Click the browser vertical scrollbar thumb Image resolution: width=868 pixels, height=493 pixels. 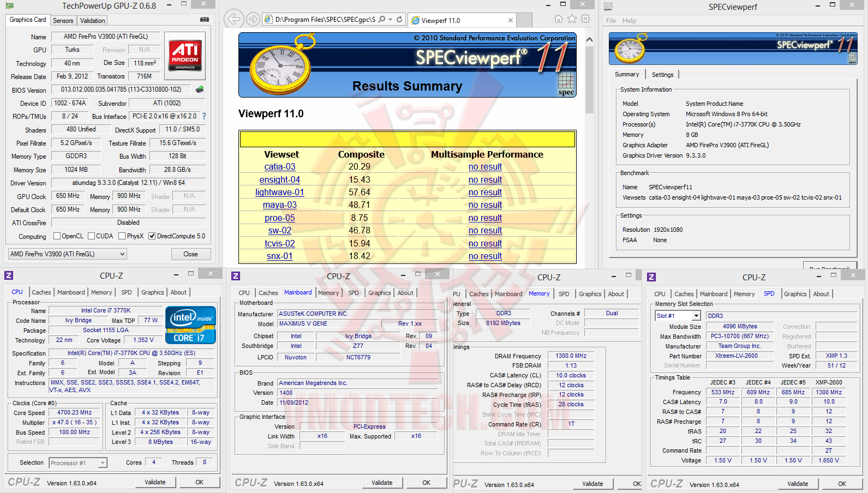click(589, 80)
